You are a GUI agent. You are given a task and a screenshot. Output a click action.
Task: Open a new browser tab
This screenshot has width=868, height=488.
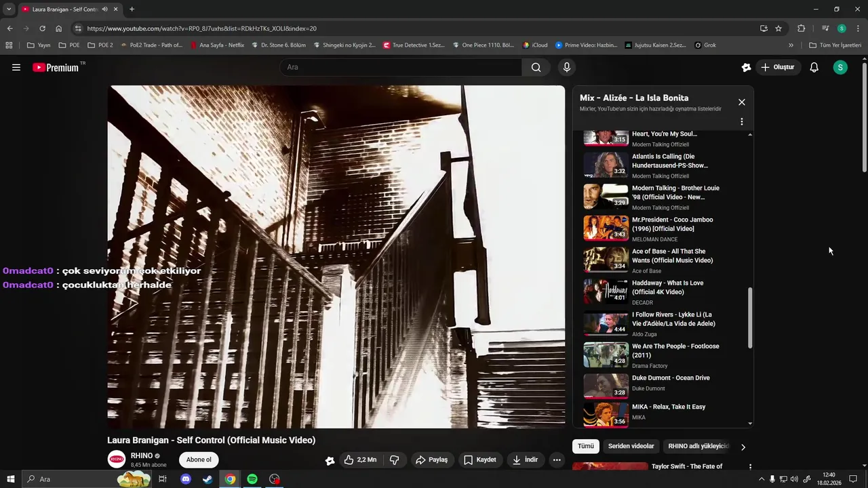click(x=132, y=9)
